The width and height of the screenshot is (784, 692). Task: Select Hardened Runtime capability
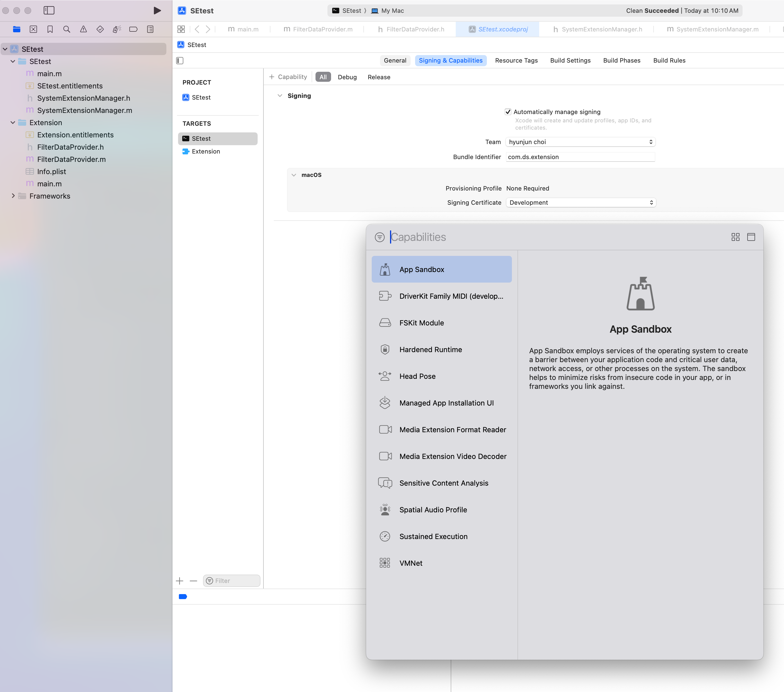(x=430, y=349)
